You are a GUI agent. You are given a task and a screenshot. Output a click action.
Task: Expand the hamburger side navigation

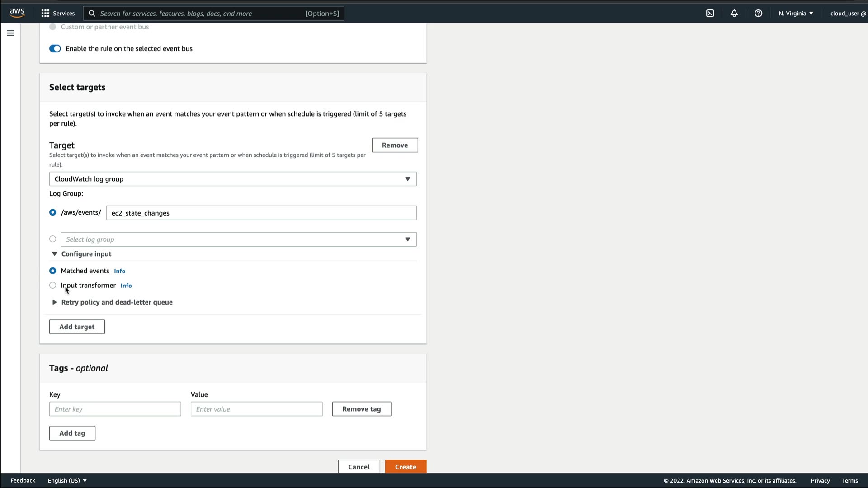tap(10, 33)
